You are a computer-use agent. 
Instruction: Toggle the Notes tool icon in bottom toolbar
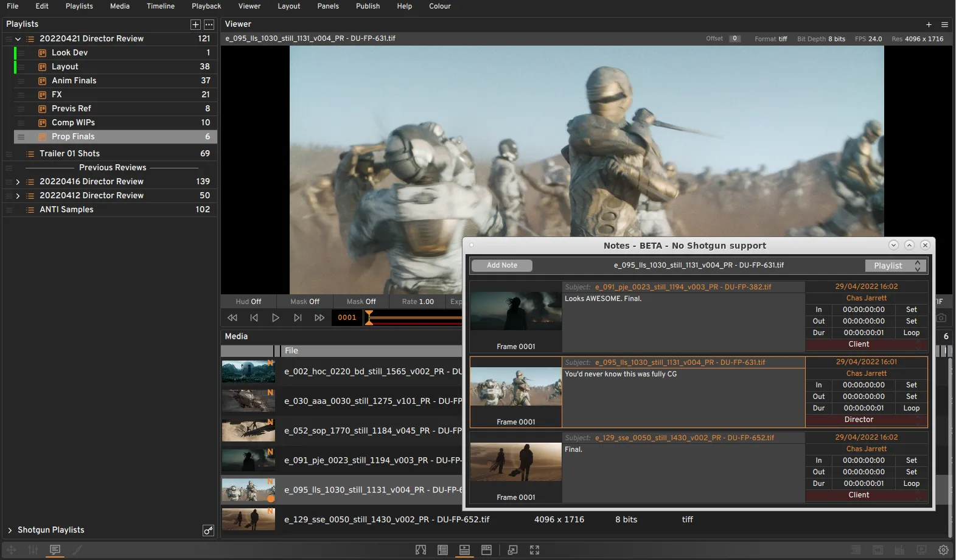pos(55,550)
